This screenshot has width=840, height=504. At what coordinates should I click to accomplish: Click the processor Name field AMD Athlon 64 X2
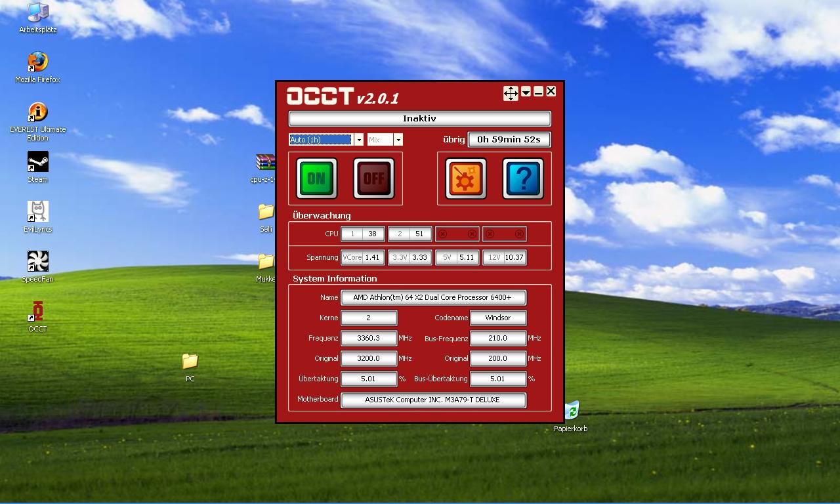(433, 297)
